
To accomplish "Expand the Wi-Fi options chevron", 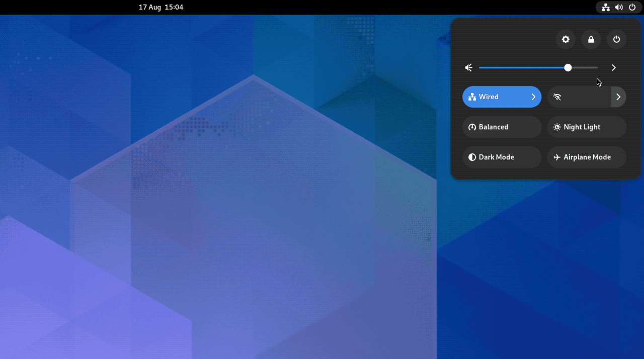I will pyautogui.click(x=618, y=97).
